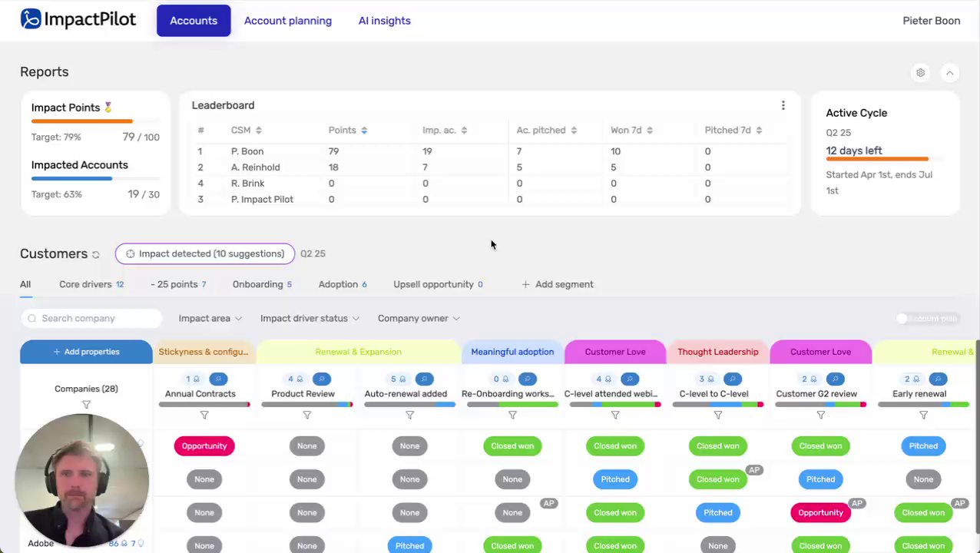
Task: Sort leaderboard by Ac. pitched column
Action: pos(574,131)
